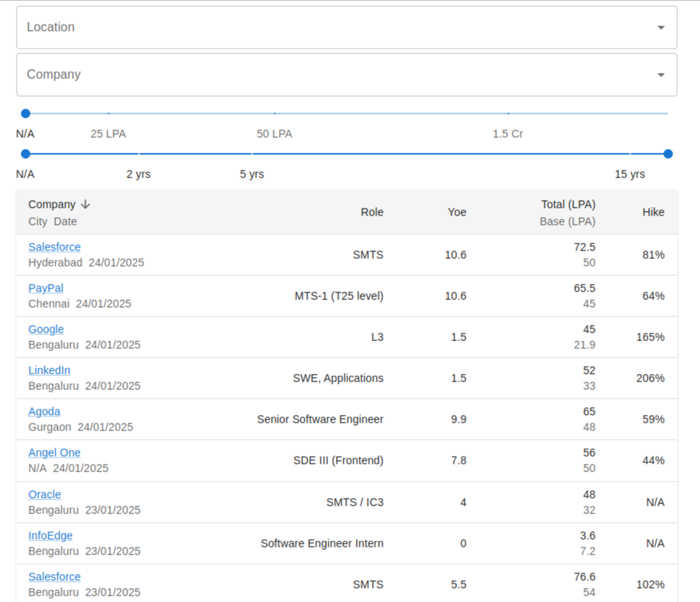Open the Google company link
The image size is (700, 602).
46,330
